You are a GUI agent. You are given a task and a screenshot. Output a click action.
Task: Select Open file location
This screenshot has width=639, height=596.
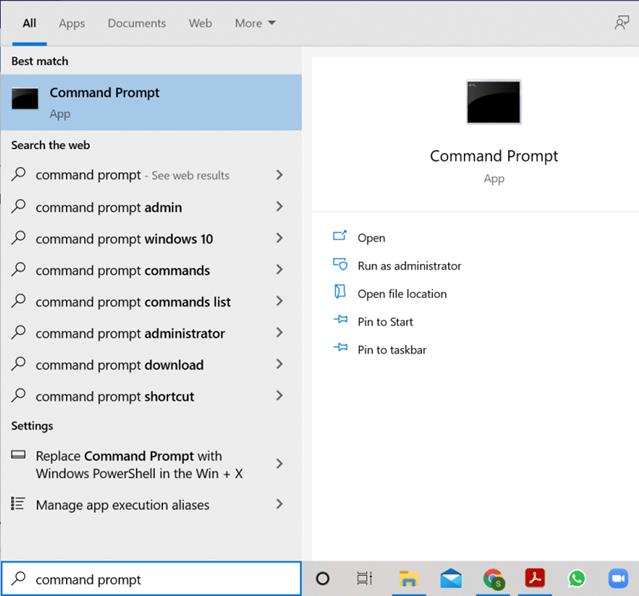click(x=402, y=294)
